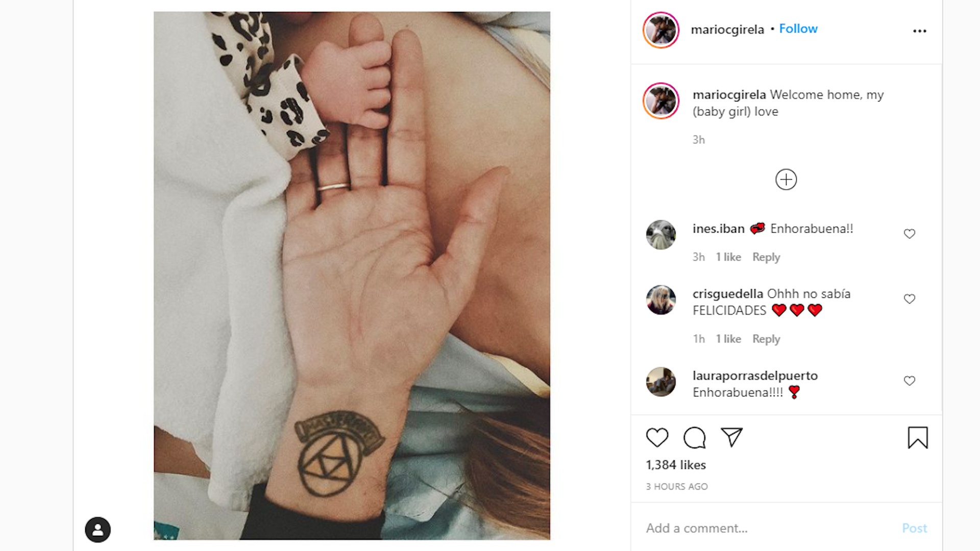980x551 pixels.
Task: Like the ines.iban comment heart
Action: click(x=910, y=234)
